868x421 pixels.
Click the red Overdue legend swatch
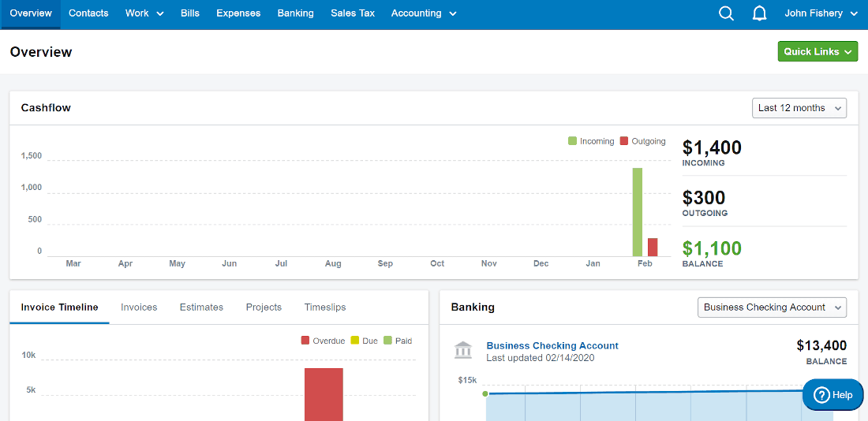pos(305,341)
